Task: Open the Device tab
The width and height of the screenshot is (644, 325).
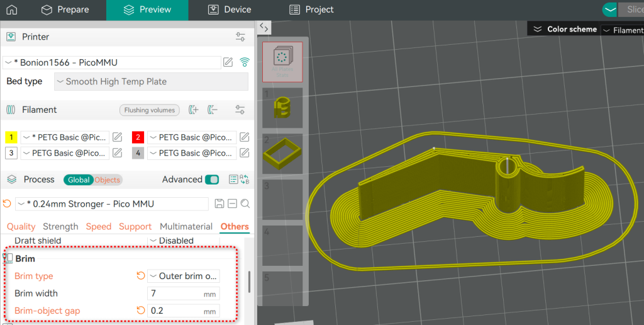Action: [230, 9]
